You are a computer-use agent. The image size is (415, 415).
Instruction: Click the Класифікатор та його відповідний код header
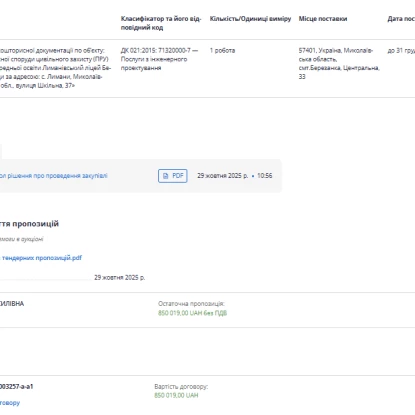click(161, 23)
